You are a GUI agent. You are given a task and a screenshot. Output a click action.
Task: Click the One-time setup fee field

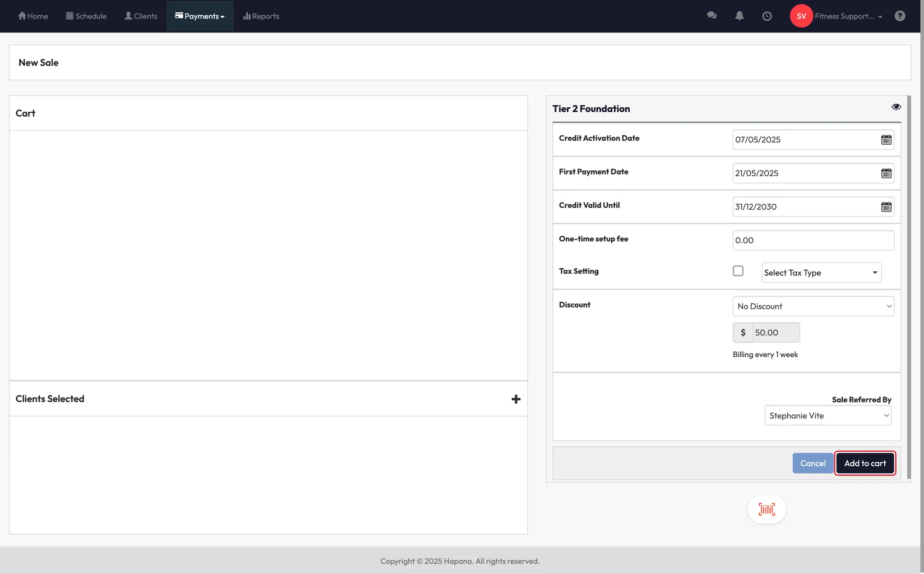click(813, 240)
